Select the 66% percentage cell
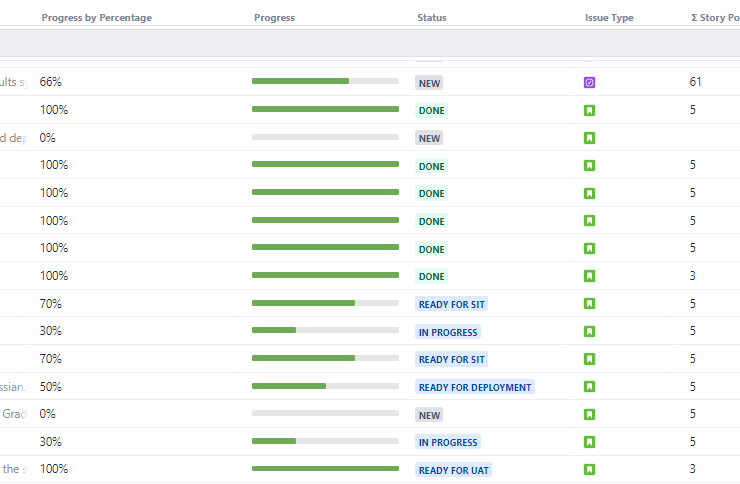The image size is (740, 484). pyautogui.click(x=50, y=82)
